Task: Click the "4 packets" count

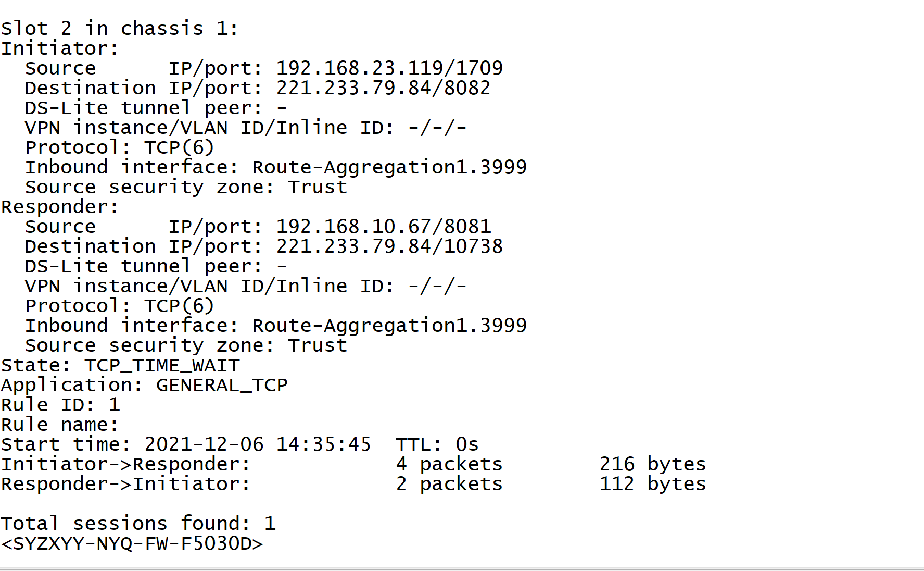Action: tap(449, 464)
